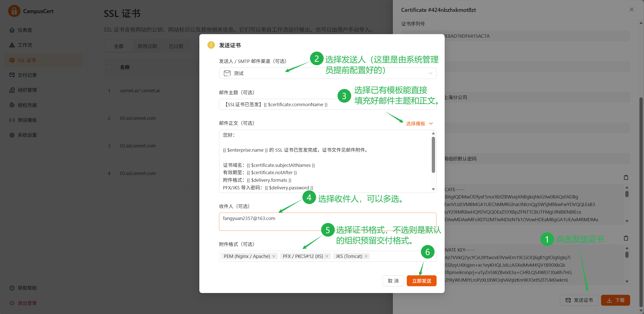Open the 组织管理 sidebar item
The height and width of the screenshot is (314, 644).
click(x=43, y=90)
